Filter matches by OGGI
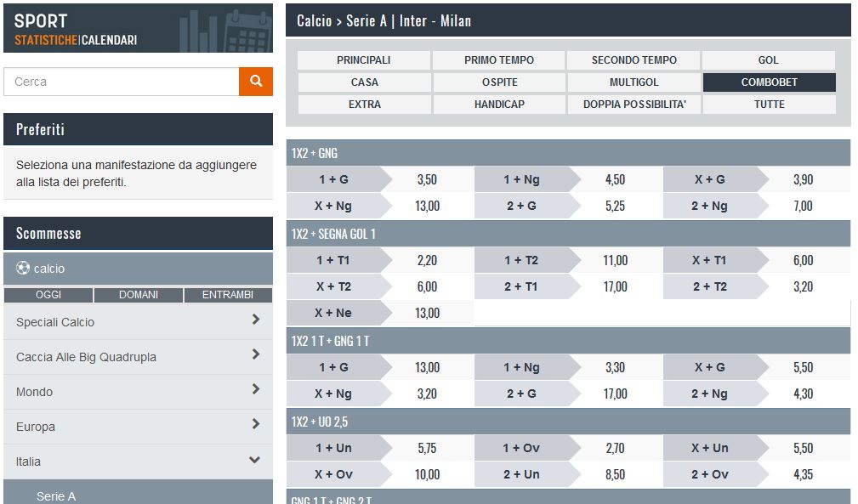 click(48, 295)
